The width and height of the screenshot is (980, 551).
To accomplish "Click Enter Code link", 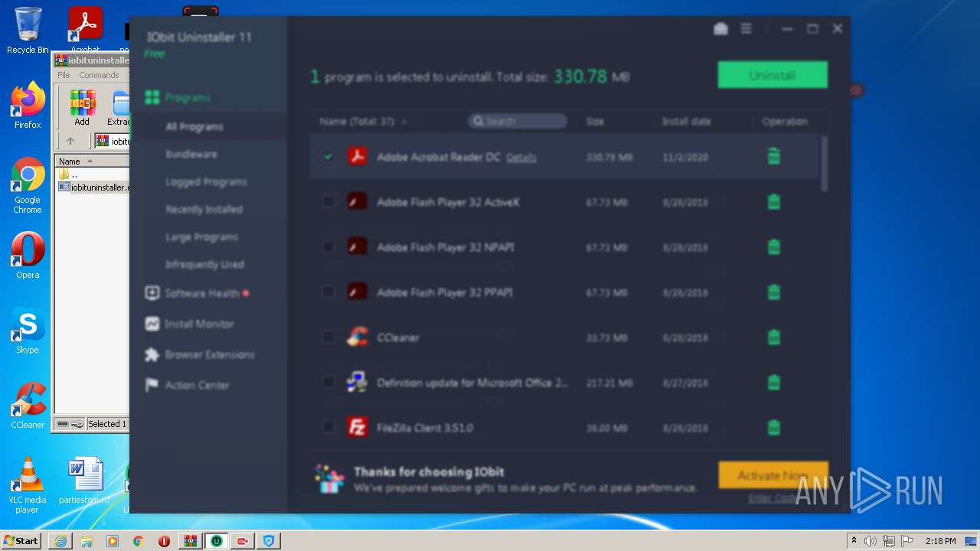I will (x=773, y=499).
